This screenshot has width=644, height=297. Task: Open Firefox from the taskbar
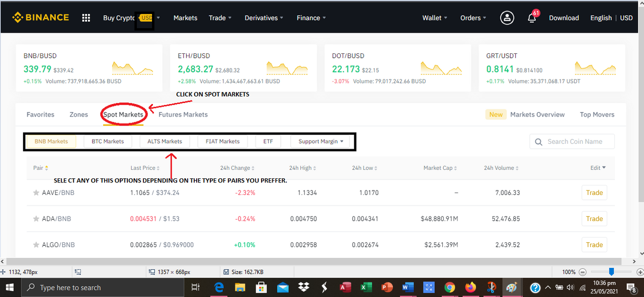pos(470,287)
